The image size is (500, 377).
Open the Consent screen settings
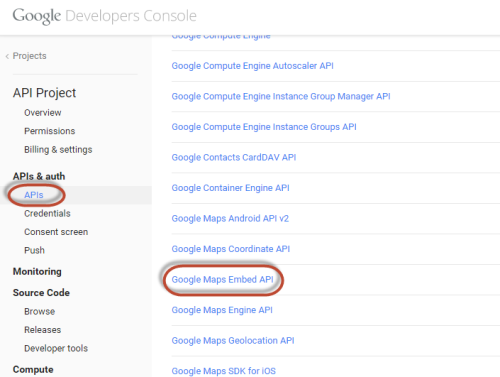(x=56, y=232)
